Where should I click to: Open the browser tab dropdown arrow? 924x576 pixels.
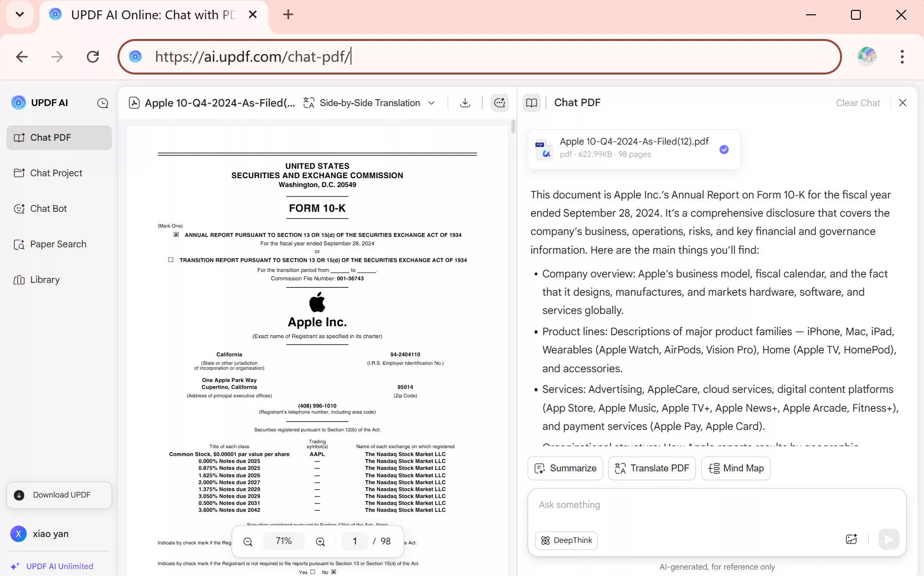19,14
